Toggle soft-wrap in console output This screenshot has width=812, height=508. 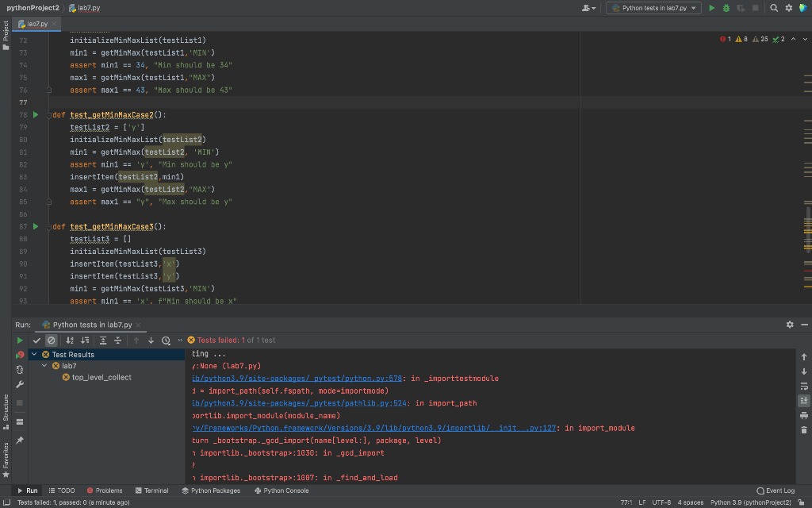(x=804, y=387)
